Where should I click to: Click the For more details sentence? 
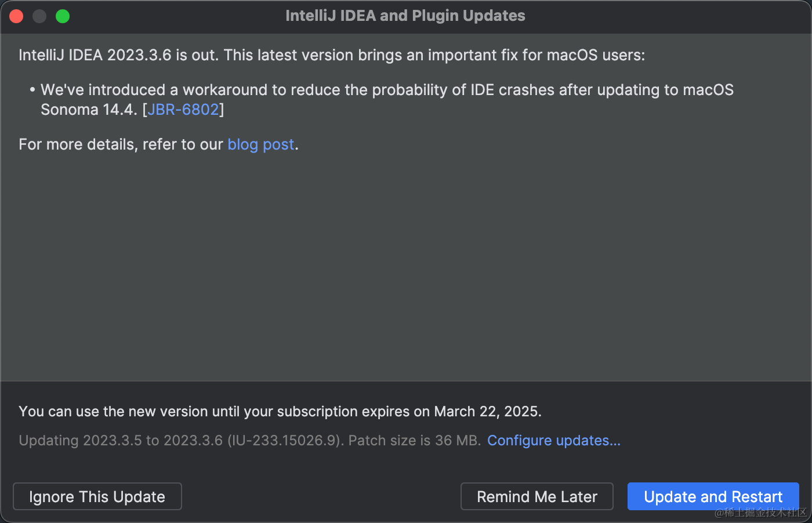click(116, 144)
